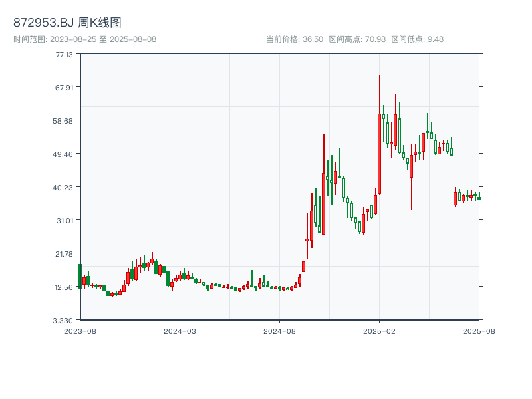Viewport: 532px width, 399px height.
Task: Click the 2023-08 axis label
Action: click(80, 329)
